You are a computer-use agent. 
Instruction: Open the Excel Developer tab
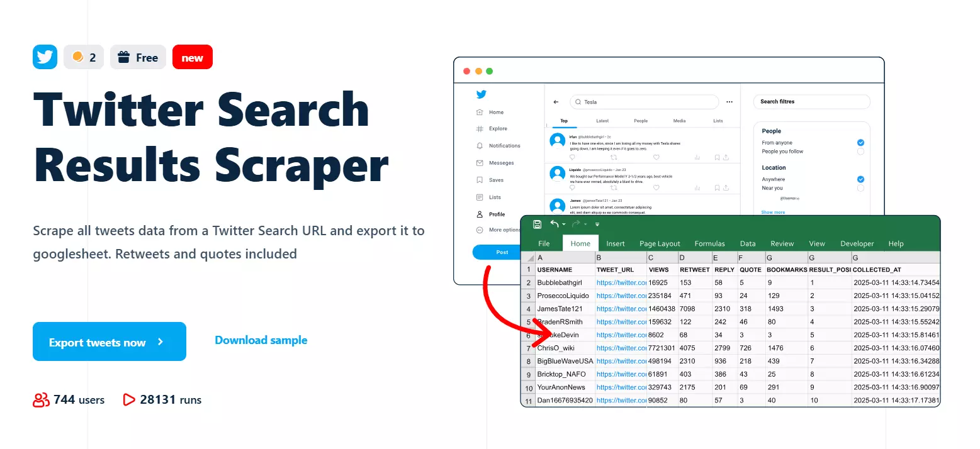[857, 243]
